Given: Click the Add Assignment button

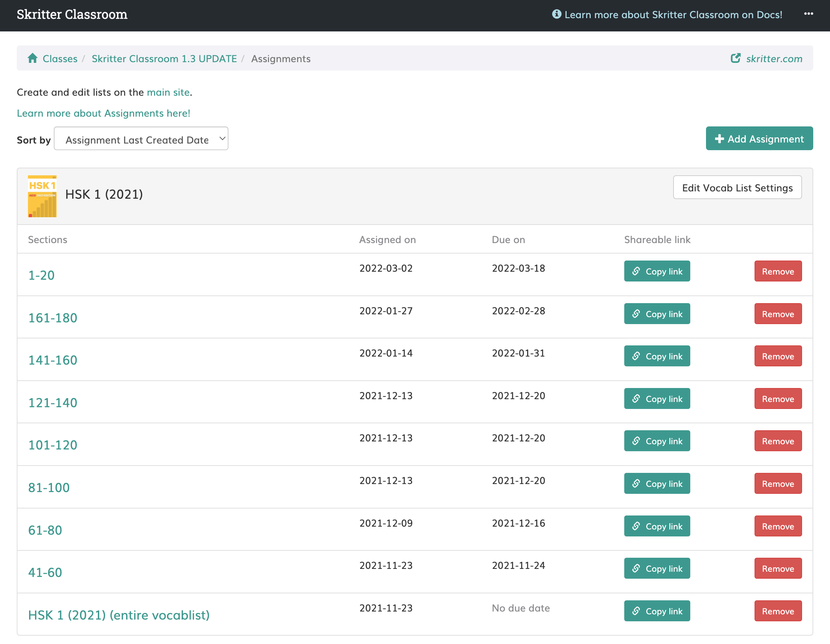Looking at the screenshot, I should [x=759, y=139].
